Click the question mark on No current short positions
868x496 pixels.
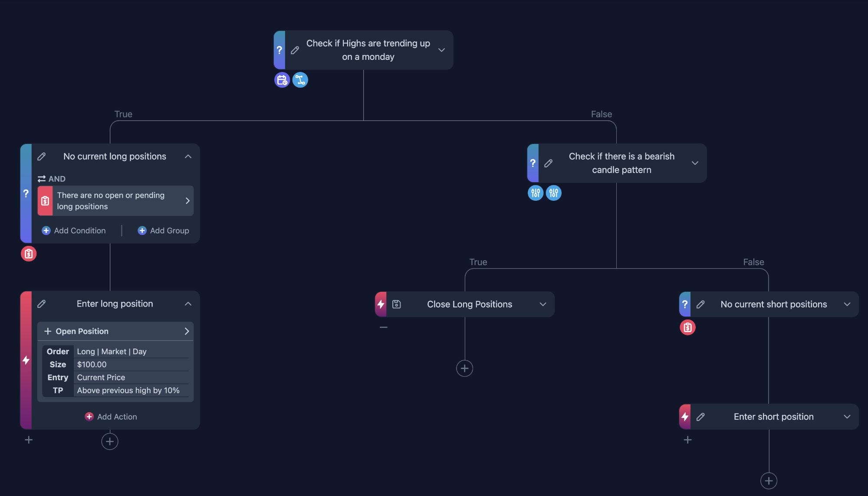(685, 304)
